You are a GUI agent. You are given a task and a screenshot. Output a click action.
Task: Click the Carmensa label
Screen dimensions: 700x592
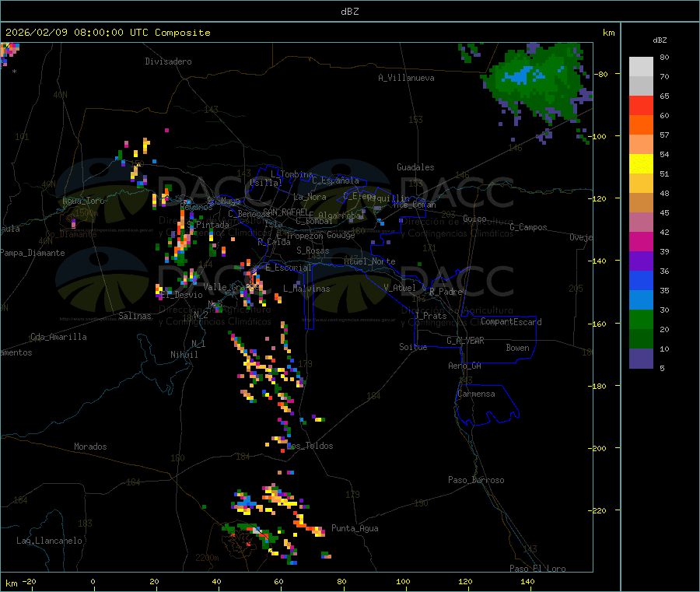pyautogui.click(x=476, y=394)
